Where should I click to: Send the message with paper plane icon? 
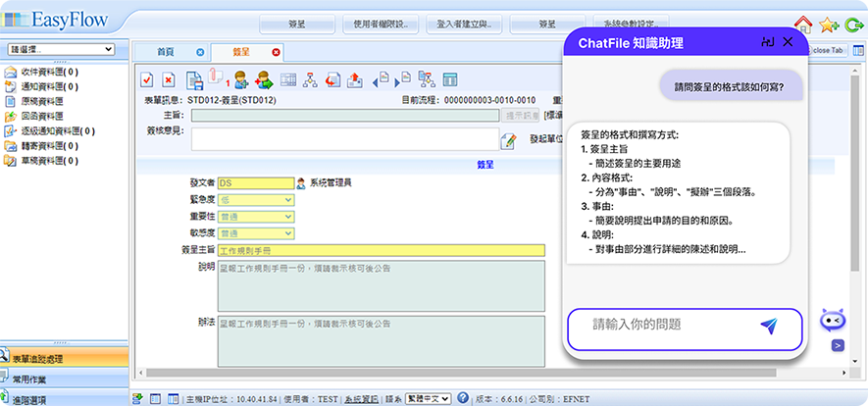tap(768, 325)
